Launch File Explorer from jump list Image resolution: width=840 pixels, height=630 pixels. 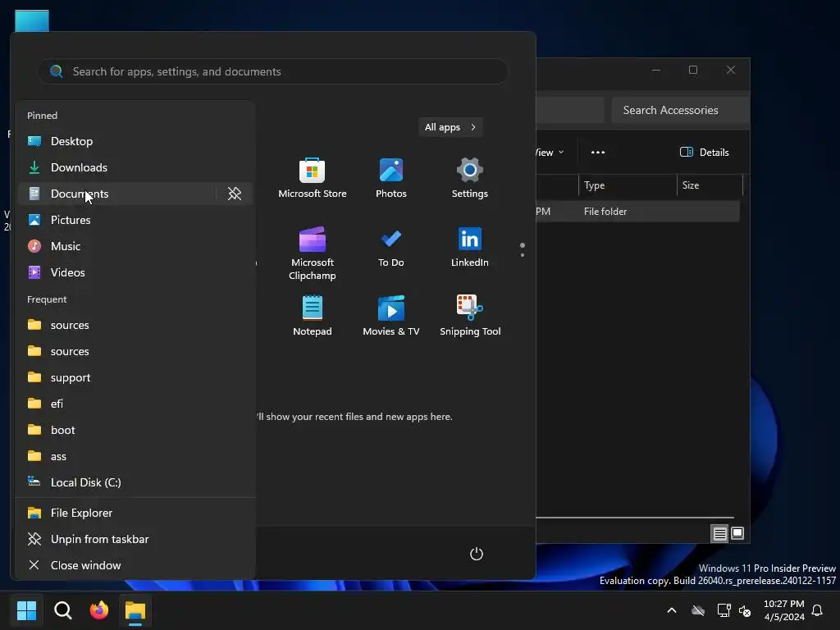134,513
